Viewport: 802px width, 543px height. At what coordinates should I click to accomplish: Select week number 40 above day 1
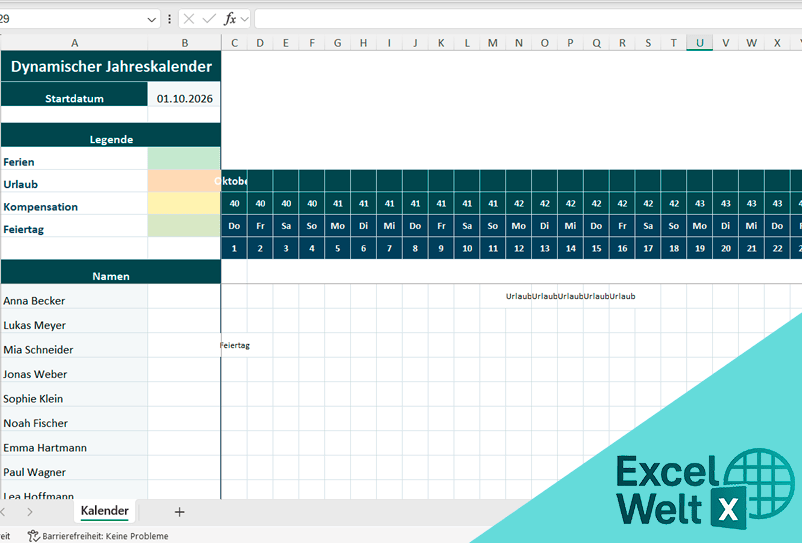[234, 203]
